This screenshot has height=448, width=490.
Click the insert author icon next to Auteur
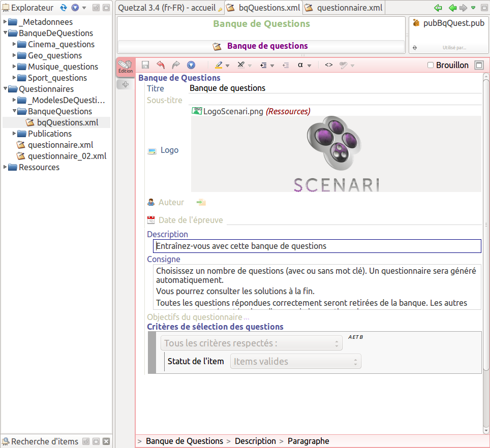coord(201,202)
